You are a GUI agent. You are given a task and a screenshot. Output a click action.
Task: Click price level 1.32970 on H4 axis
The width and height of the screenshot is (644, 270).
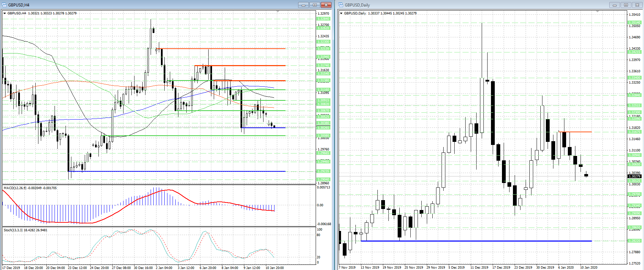pyautogui.click(x=323, y=13)
